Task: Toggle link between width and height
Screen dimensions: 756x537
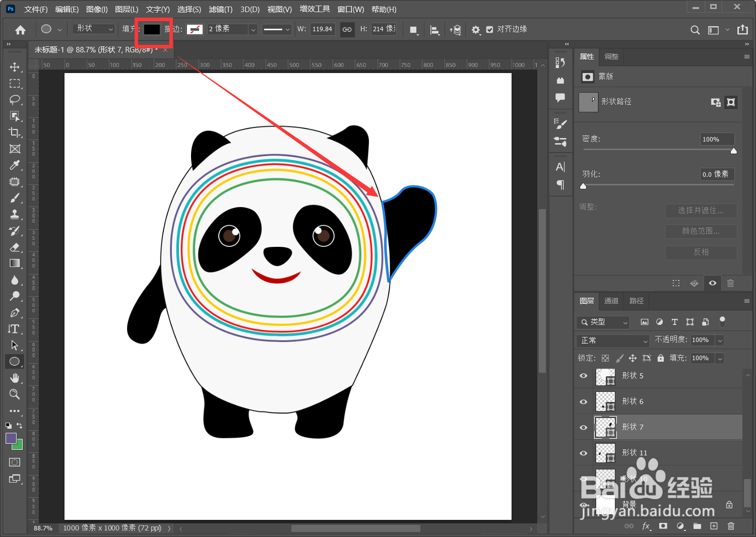Action: [x=347, y=29]
